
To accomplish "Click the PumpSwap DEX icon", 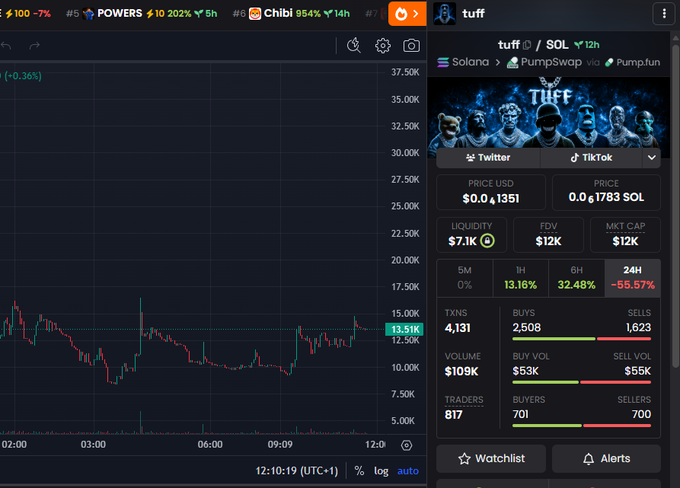I will click(x=513, y=62).
